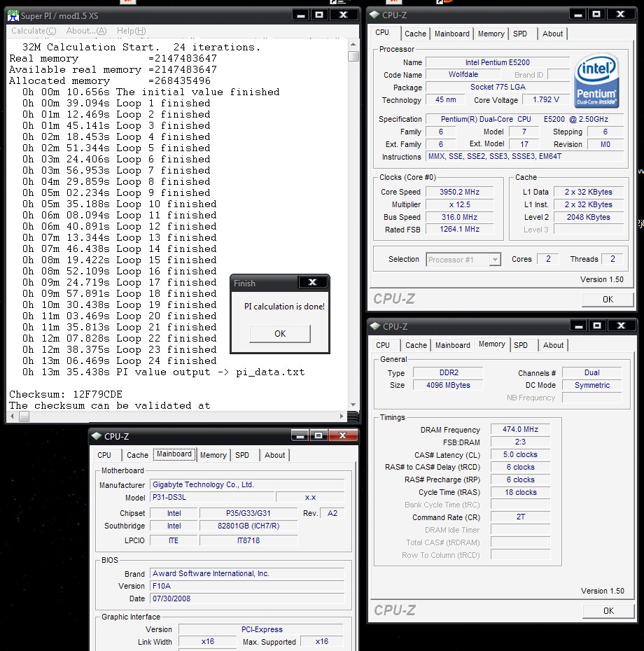644x651 pixels.
Task: Click the Chipset P35/G33/G31 field
Action: [248, 513]
